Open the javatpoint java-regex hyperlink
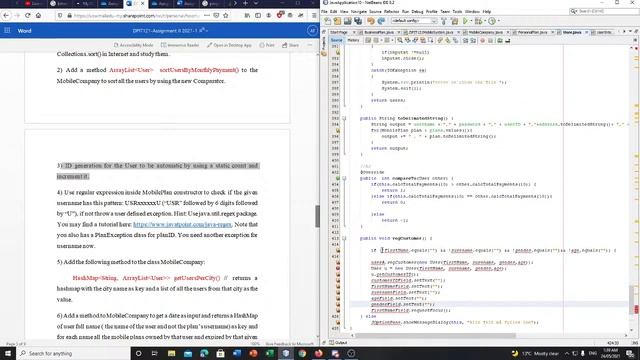The image size is (640, 360). tap(182, 224)
